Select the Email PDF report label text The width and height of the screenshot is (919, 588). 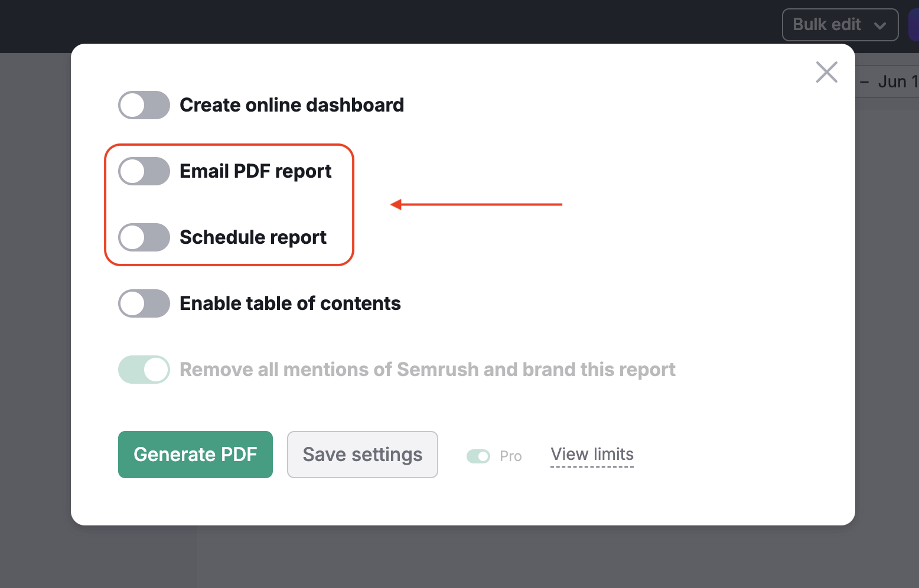[x=255, y=171]
